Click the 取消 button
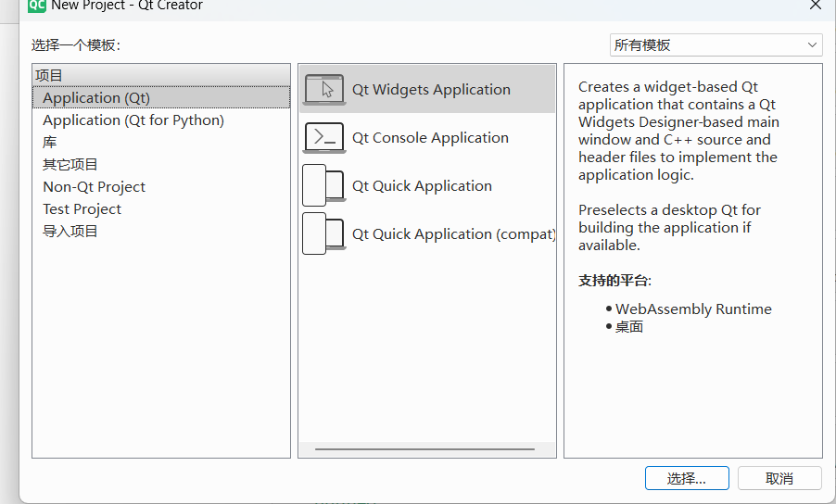The image size is (836, 504). [779, 478]
